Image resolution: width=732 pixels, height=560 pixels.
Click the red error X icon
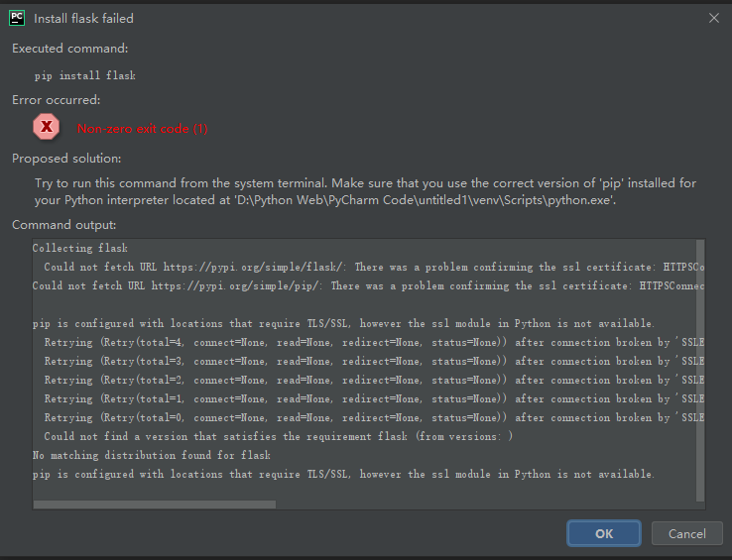pyautogui.click(x=47, y=127)
